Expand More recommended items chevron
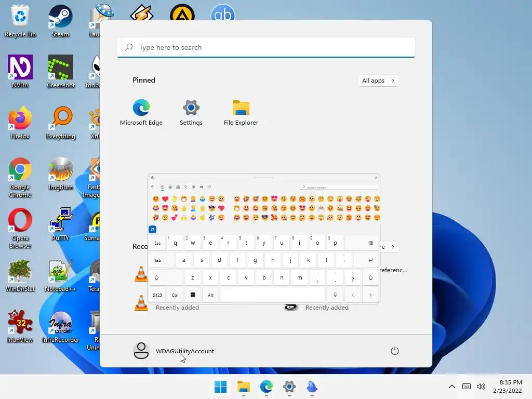 click(393, 247)
